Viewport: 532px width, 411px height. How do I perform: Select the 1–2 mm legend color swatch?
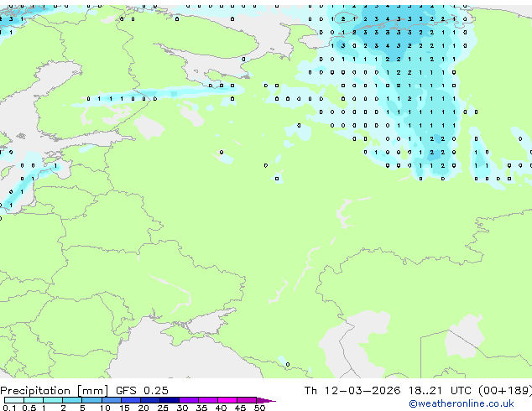pyautogui.click(x=53, y=400)
